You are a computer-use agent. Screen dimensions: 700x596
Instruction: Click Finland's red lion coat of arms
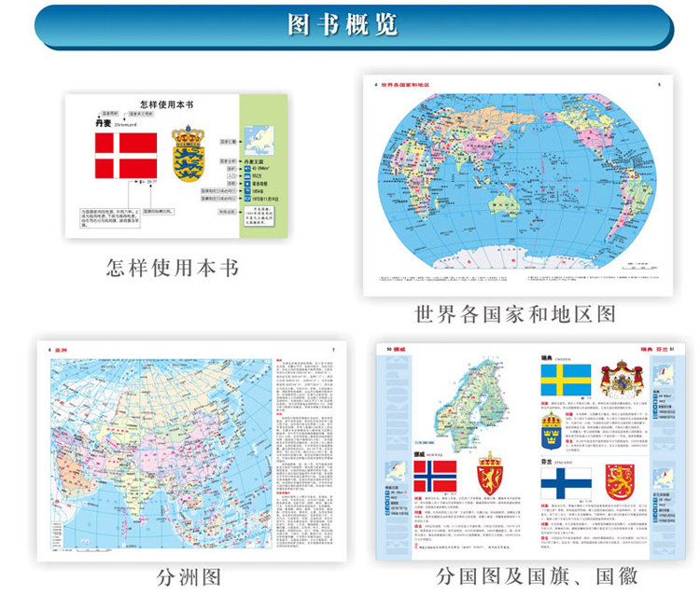point(620,482)
